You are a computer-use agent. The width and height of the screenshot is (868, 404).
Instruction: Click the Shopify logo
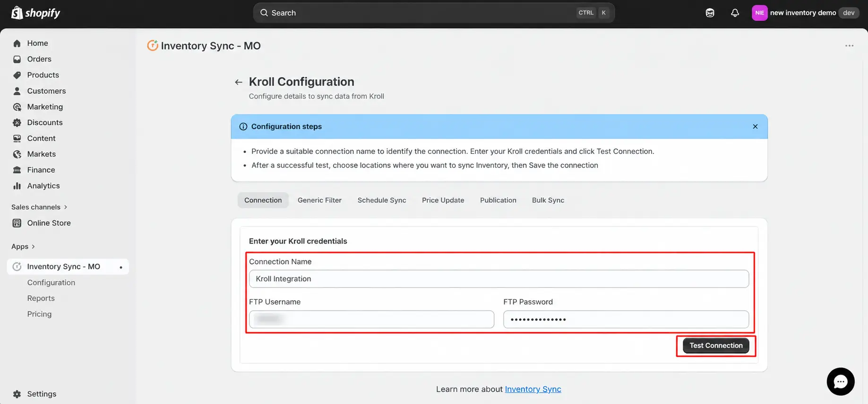(x=36, y=13)
